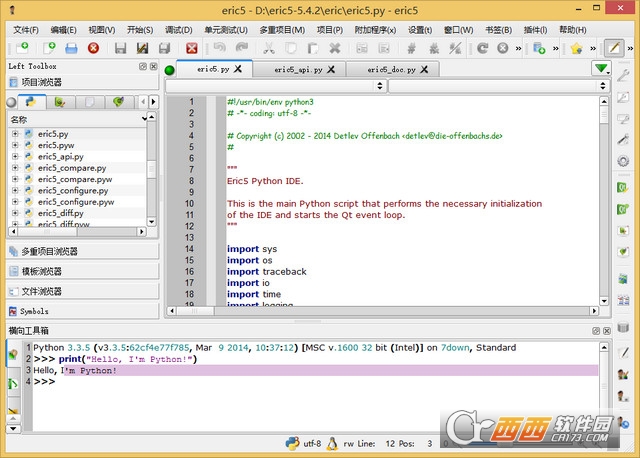Image resolution: width=640 pixels, height=458 pixels.
Task: Click the pencil icon at toolbar's right end
Action: 615,48
